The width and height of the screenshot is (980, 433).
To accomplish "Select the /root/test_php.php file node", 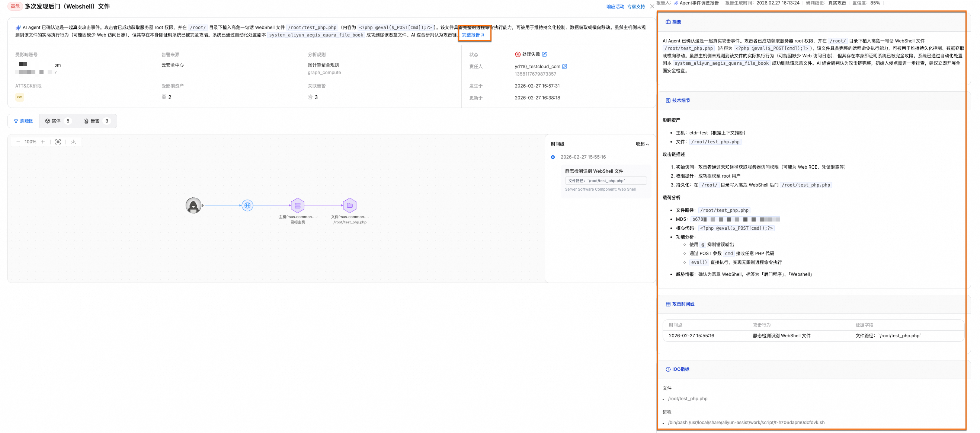I will (350, 206).
